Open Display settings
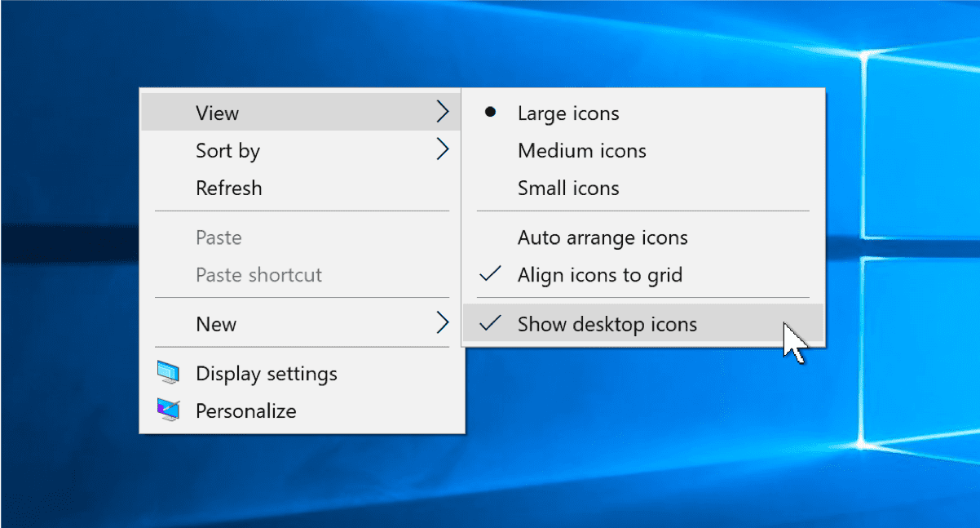980x528 pixels. click(x=266, y=373)
